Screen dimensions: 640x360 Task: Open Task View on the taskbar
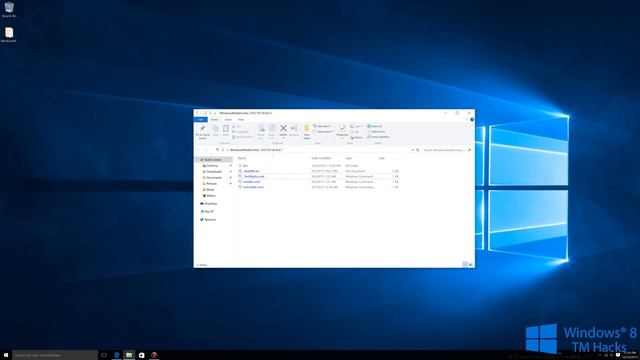pyautogui.click(x=104, y=355)
